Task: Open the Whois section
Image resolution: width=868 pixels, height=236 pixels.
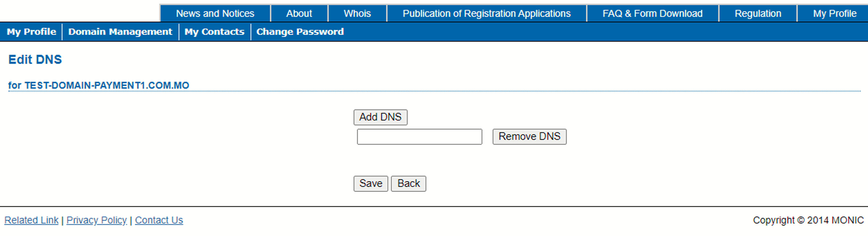Action: tap(357, 13)
